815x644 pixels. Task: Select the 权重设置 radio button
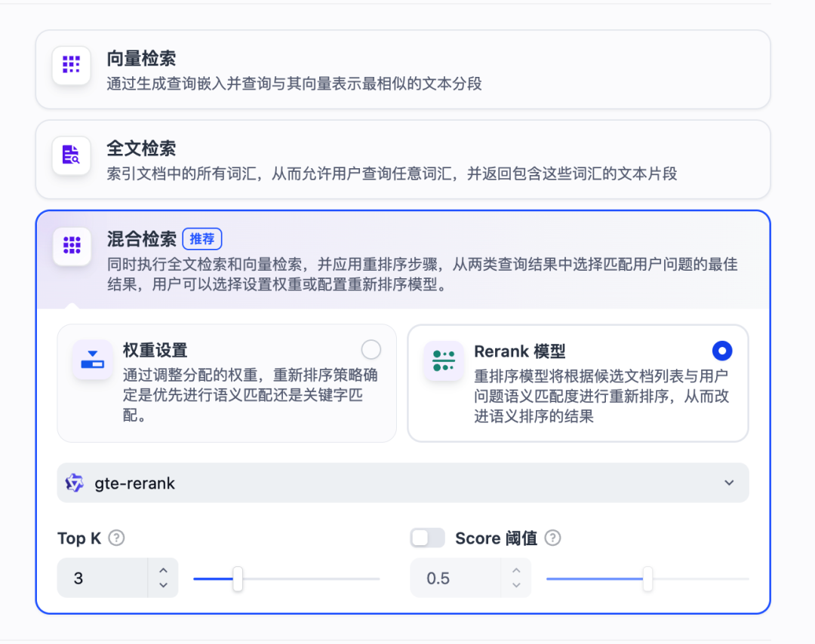click(371, 349)
